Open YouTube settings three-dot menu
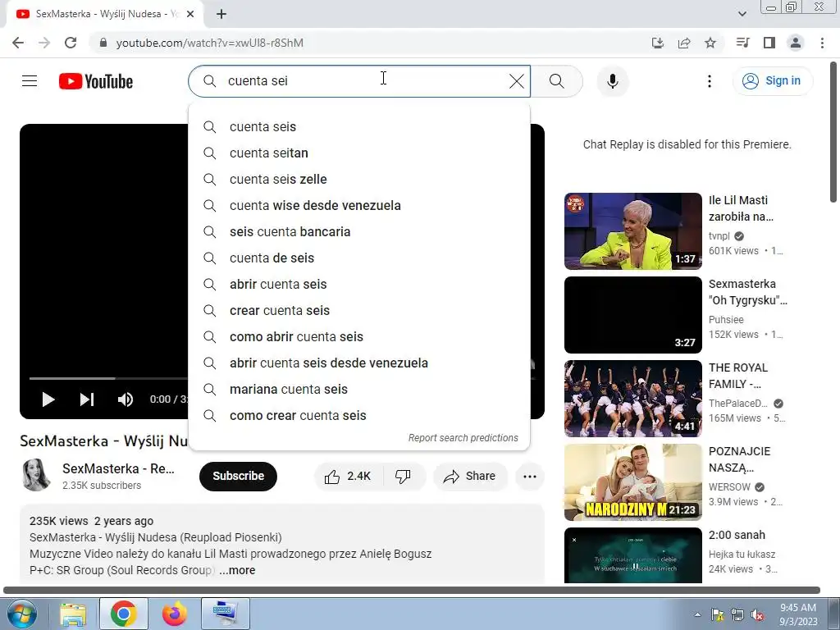The image size is (840, 630). pos(710,81)
